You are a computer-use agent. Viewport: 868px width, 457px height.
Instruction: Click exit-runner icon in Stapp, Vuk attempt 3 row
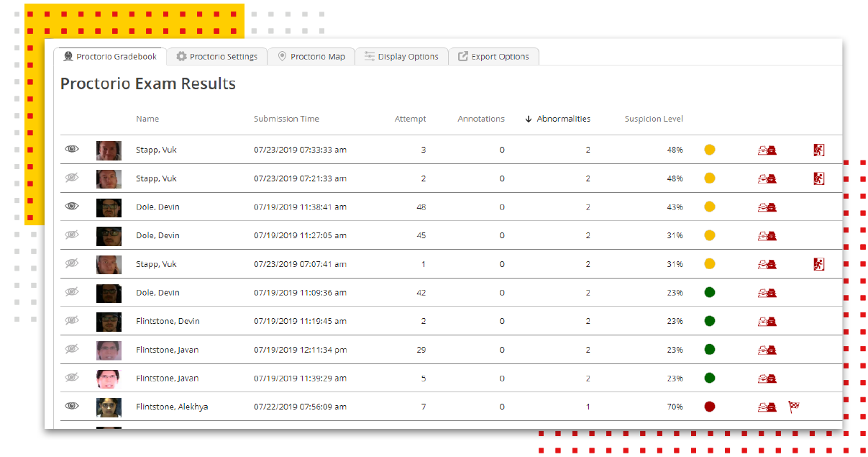(x=818, y=150)
